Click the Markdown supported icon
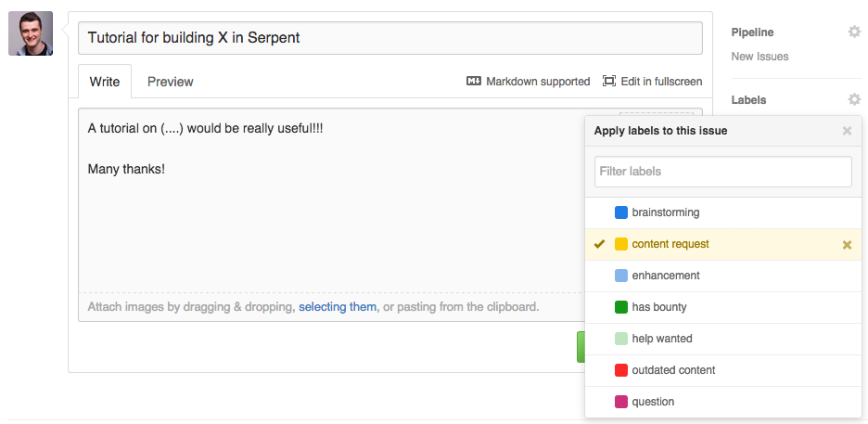 [x=474, y=82]
